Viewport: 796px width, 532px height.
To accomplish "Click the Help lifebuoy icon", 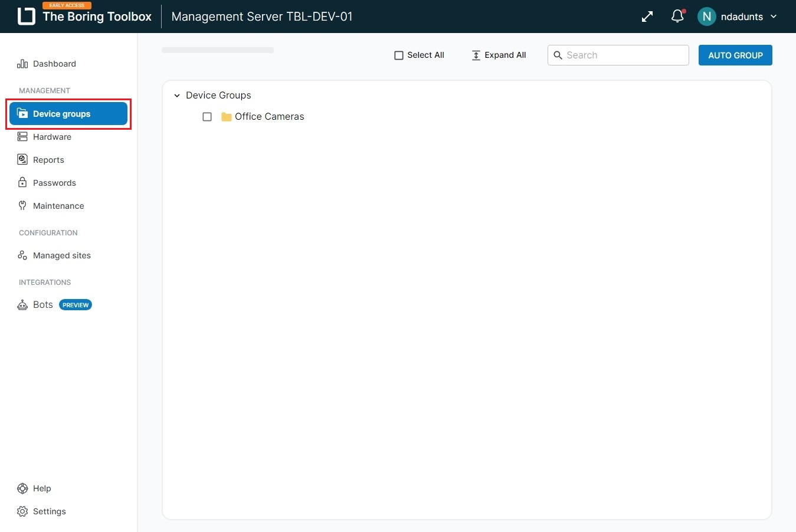I will coord(22,488).
